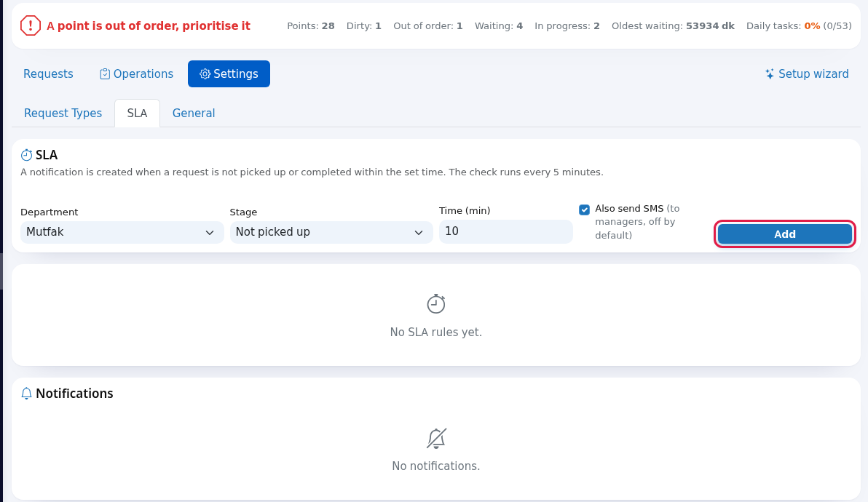This screenshot has width=868, height=502.
Task: Click the SLA stopwatch heading icon
Action: pyautogui.click(x=26, y=156)
